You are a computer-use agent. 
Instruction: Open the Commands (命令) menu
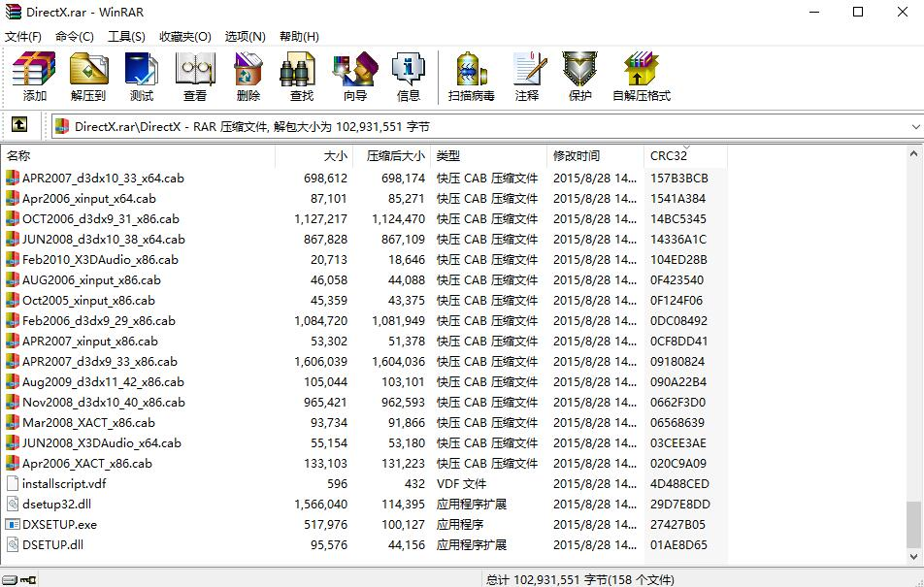click(74, 37)
